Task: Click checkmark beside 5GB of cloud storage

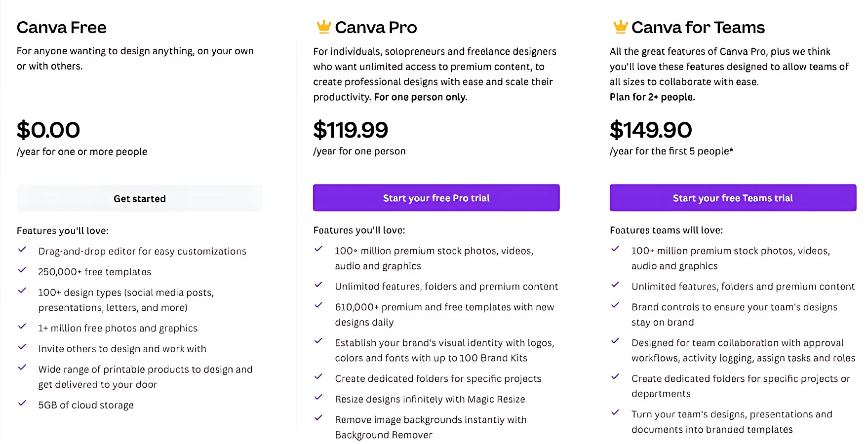Action: [22, 404]
